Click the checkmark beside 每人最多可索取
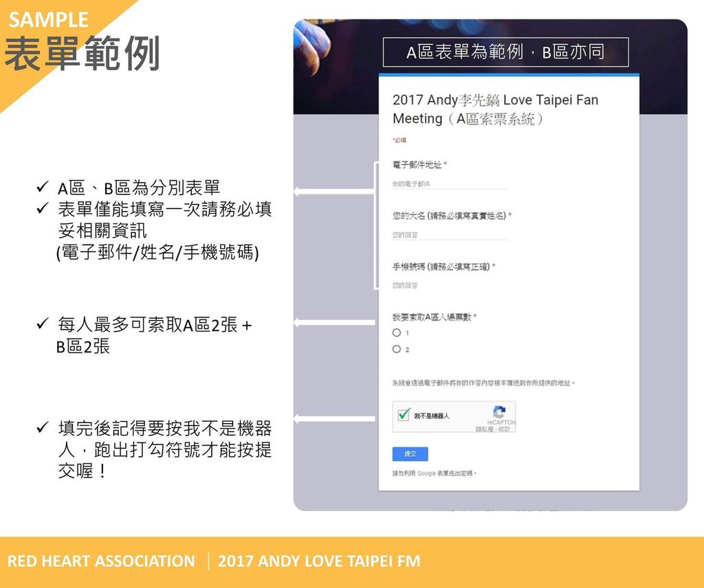This screenshot has width=704, height=588. [43, 324]
